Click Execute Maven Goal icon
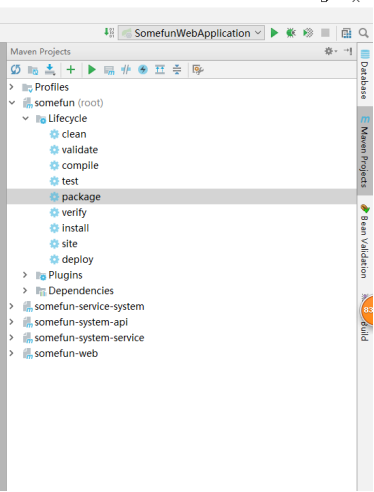 tap(109, 70)
